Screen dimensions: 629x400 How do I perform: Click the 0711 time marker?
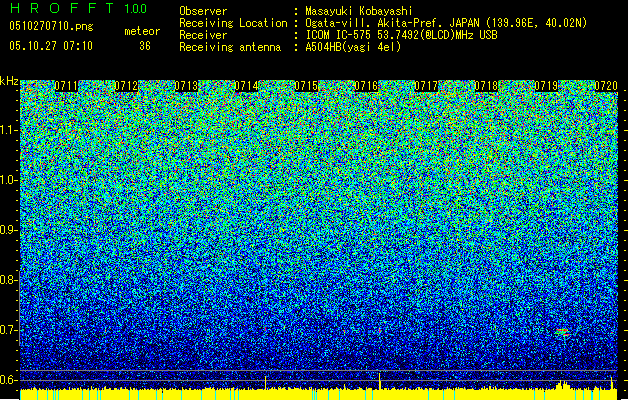66,86
